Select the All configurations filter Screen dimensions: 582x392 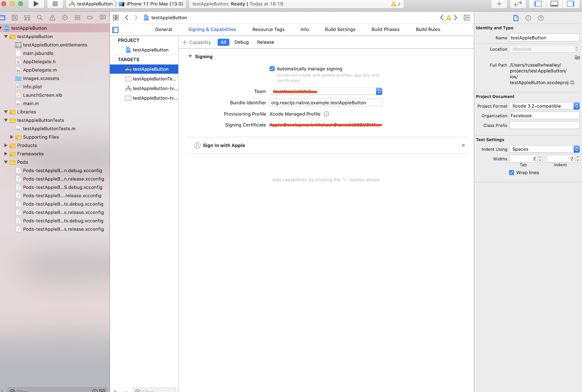pos(223,42)
